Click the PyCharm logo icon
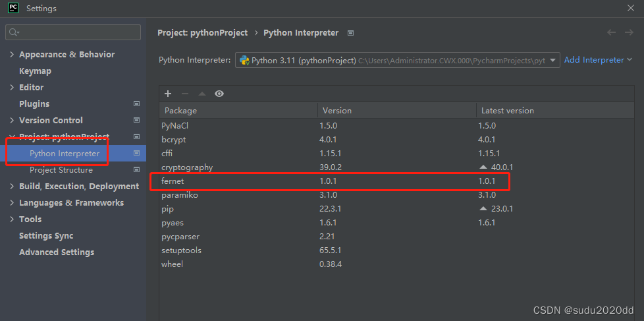644x321 pixels. tap(13, 8)
